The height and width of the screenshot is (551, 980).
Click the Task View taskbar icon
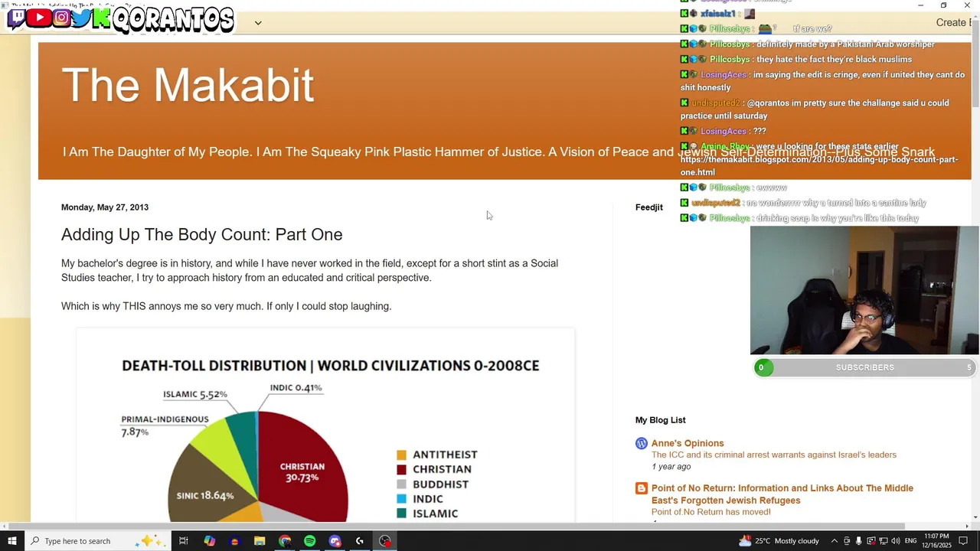coord(184,541)
